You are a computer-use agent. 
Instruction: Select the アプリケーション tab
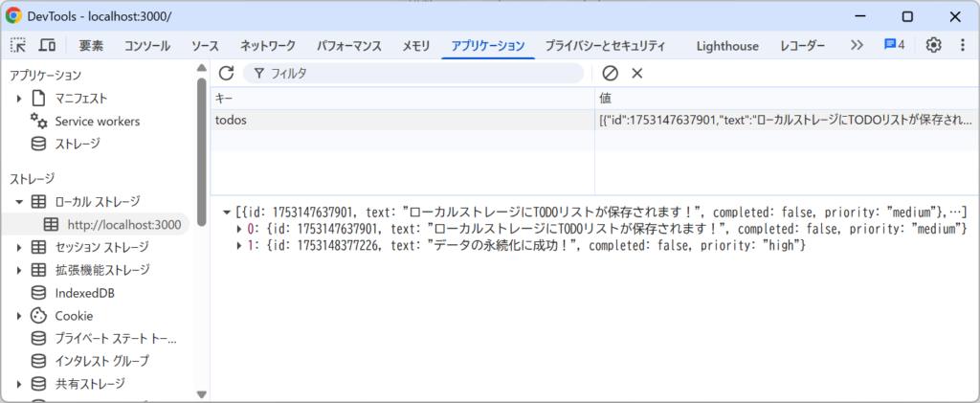point(488,46)
